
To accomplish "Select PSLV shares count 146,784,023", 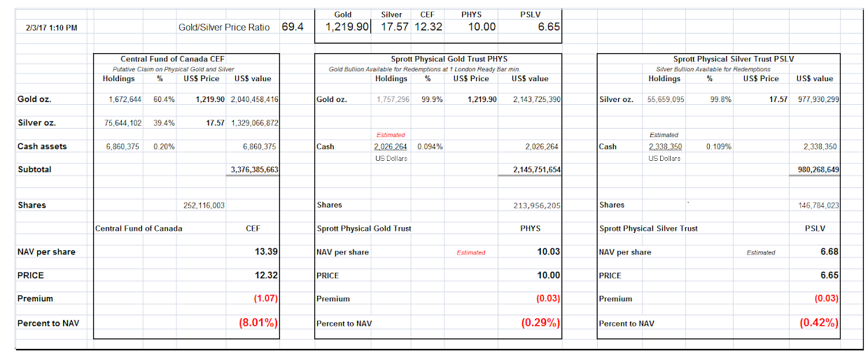I will click(x=818, y=206).
